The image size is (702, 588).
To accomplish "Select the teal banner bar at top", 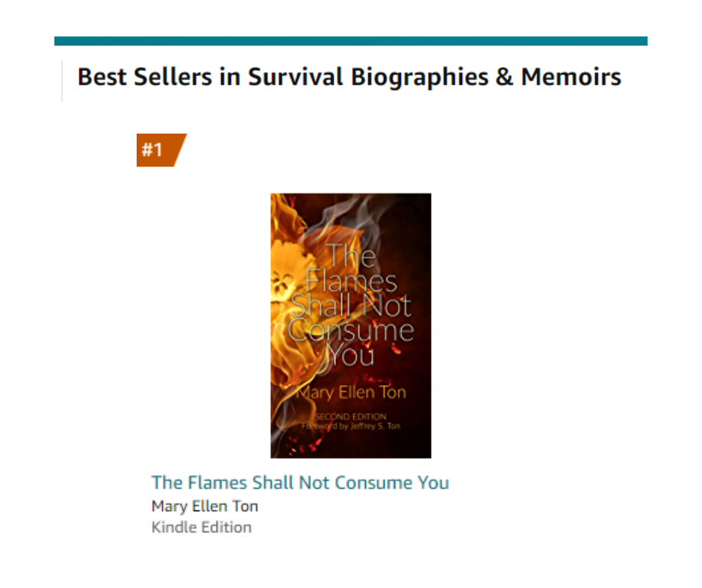I will [x=351, y=41].
